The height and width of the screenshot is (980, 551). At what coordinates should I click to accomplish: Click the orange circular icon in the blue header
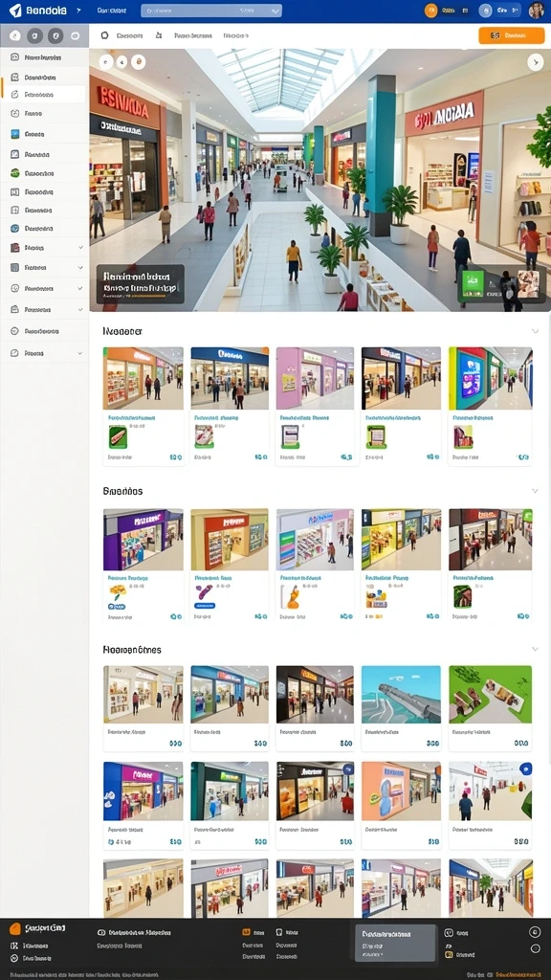[x=430, y=11]
